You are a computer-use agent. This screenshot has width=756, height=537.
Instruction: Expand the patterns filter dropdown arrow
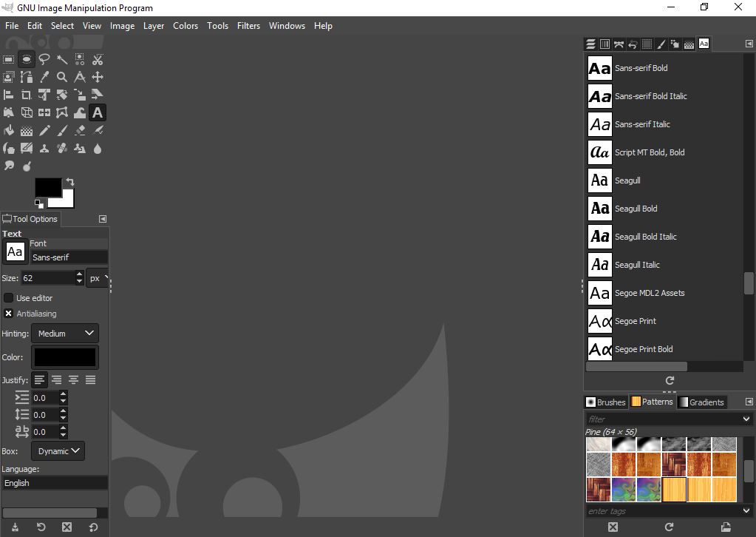click(x=746, y=419)
